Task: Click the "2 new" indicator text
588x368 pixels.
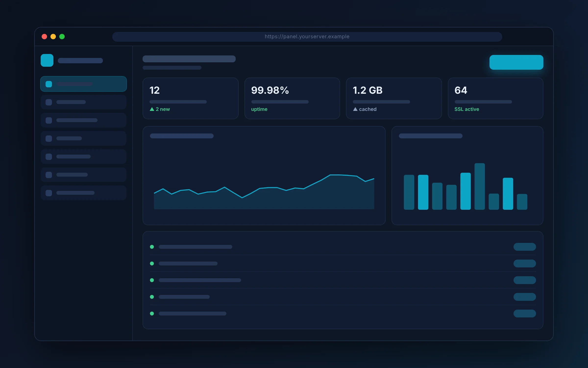Action: [163, 109]
